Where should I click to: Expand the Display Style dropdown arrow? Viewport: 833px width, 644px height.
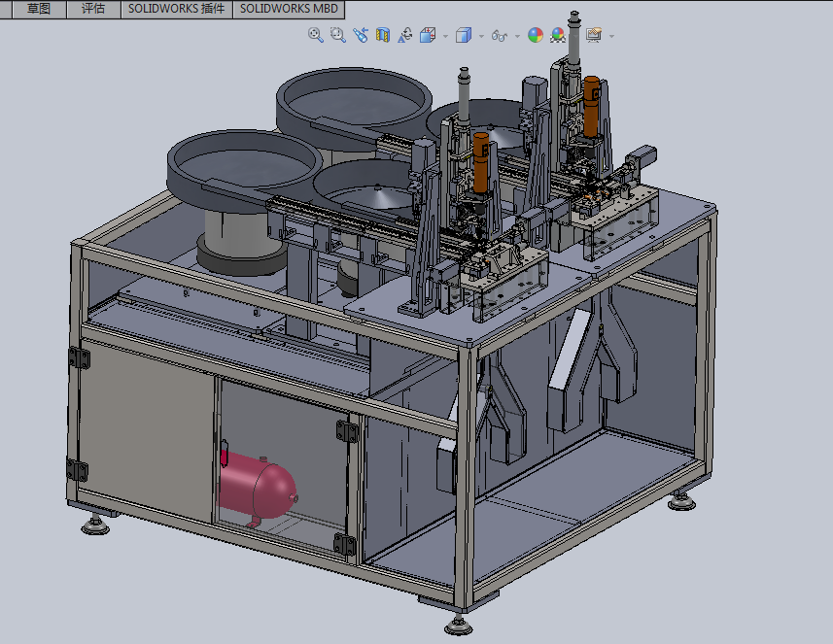tap(481, 36)
